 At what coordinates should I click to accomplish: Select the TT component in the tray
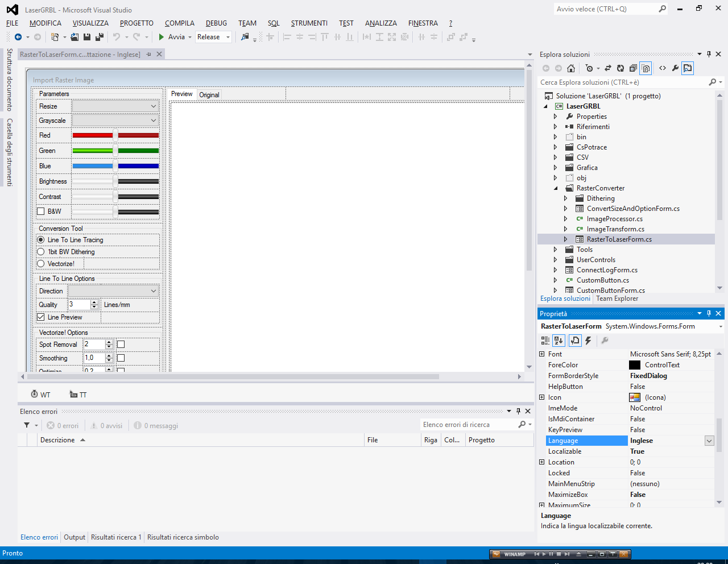[78, 395]
